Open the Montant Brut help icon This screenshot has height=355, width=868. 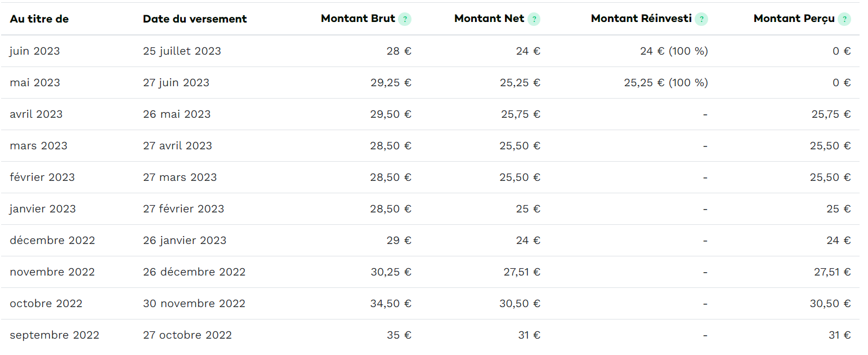coord(405,19)
